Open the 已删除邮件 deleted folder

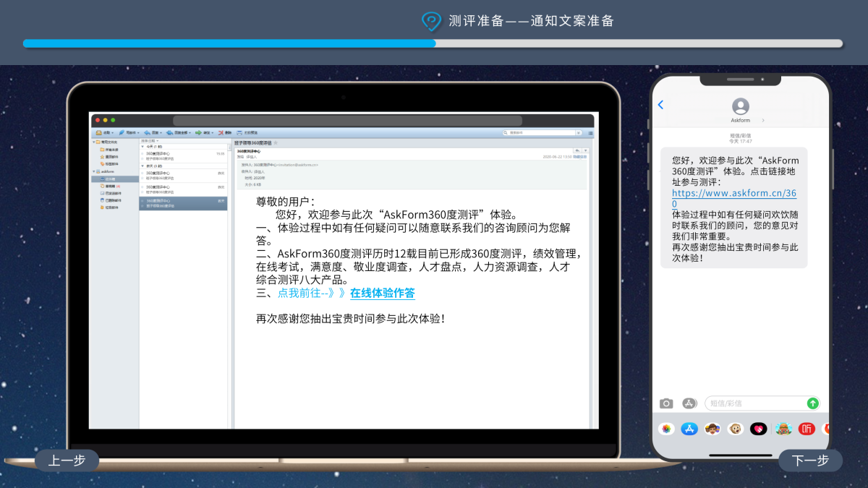[111, 200]
